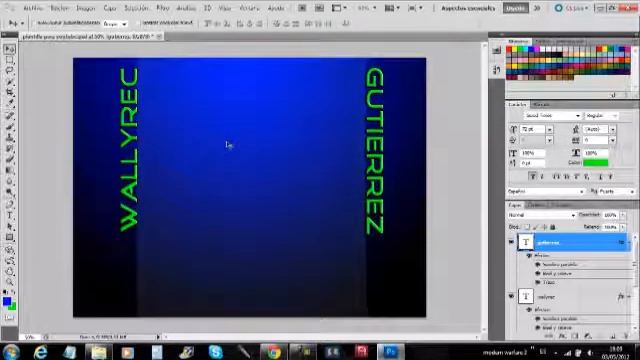Click the Create new layer icon

click(613, 336)
